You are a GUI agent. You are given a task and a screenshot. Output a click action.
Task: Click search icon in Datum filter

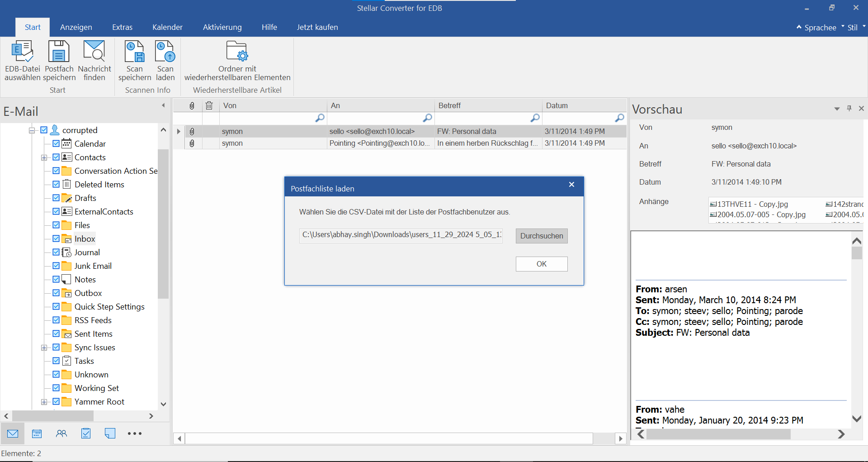click(619, 118)
